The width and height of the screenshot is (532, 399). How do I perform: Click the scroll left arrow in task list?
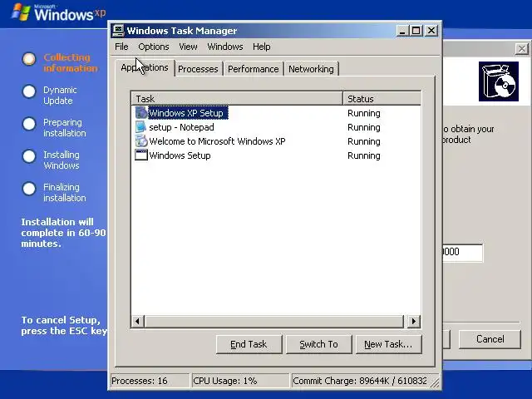pos(137,321)
